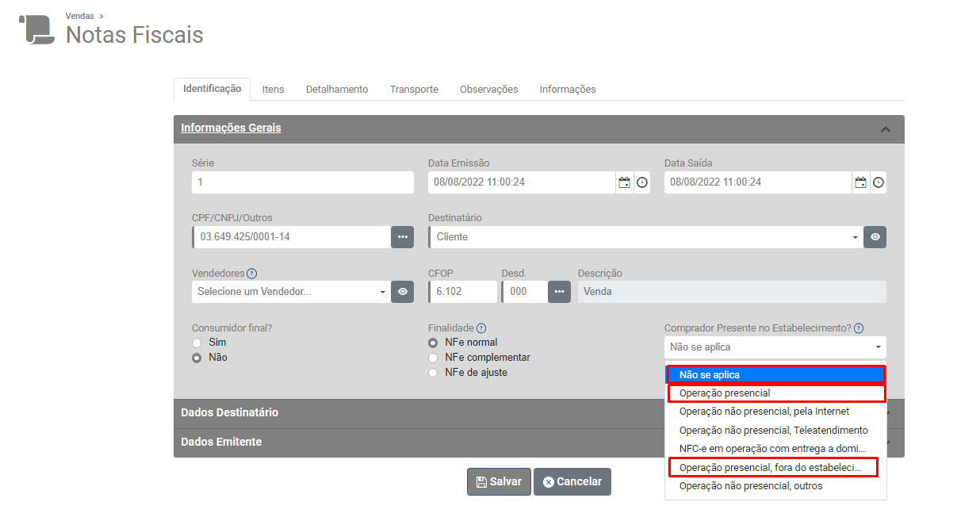Open clock time picker for Data Saída
The height and width of the screenshot is (521, 980).
click(879, 182)
